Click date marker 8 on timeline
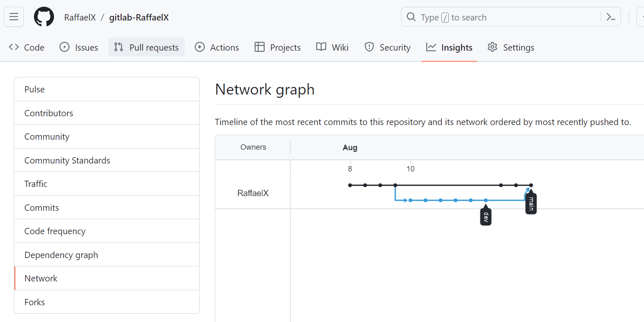This screenshot has height=322, width=644. (350, 169)
